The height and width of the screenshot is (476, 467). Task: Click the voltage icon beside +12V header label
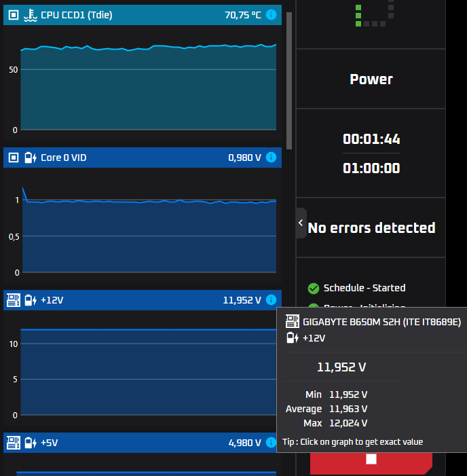tap(31, 300)
